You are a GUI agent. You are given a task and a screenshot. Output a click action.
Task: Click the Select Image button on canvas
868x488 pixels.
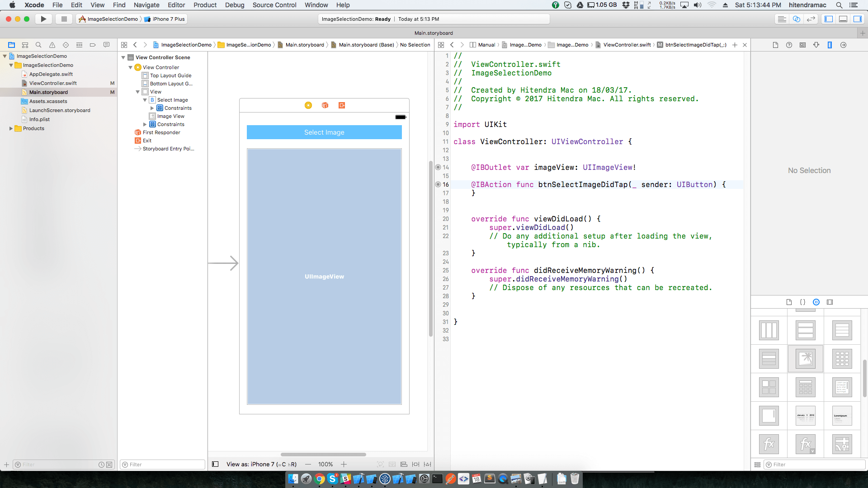pyautogui.click(x=324, y=132)
